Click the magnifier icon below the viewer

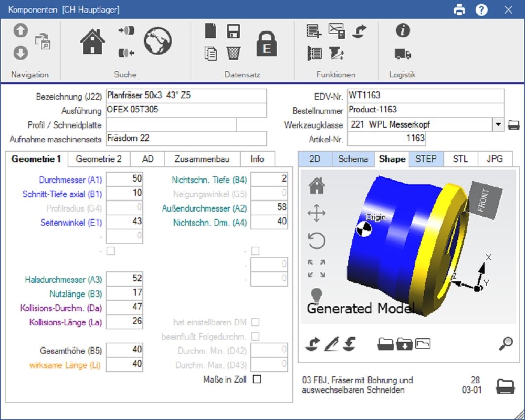[506, 344]
